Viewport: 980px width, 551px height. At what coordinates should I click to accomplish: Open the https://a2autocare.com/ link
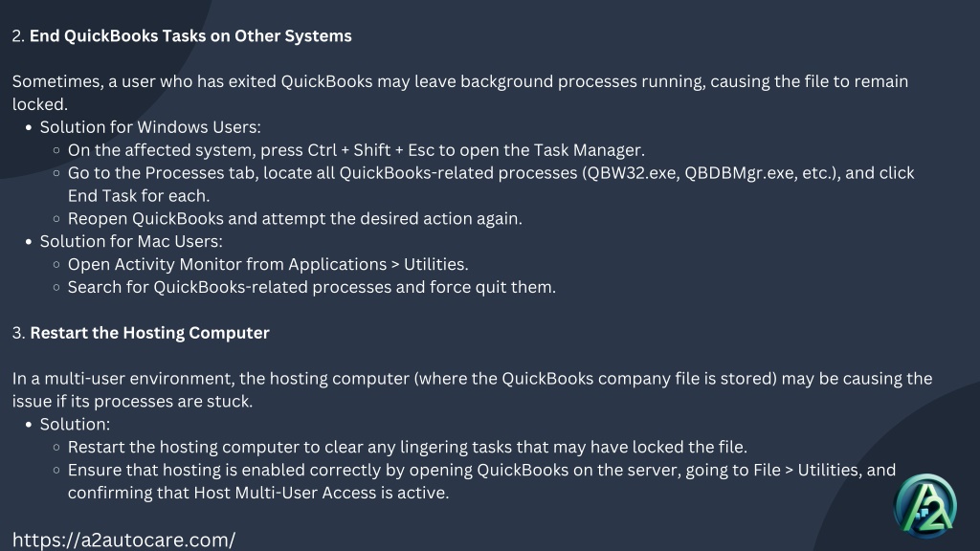click(123, 540)
